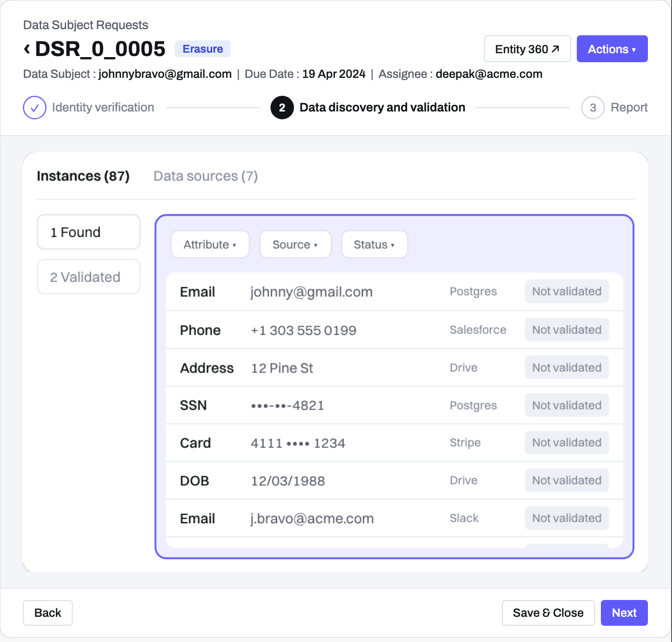Go to Report step label

pos(629,108)
